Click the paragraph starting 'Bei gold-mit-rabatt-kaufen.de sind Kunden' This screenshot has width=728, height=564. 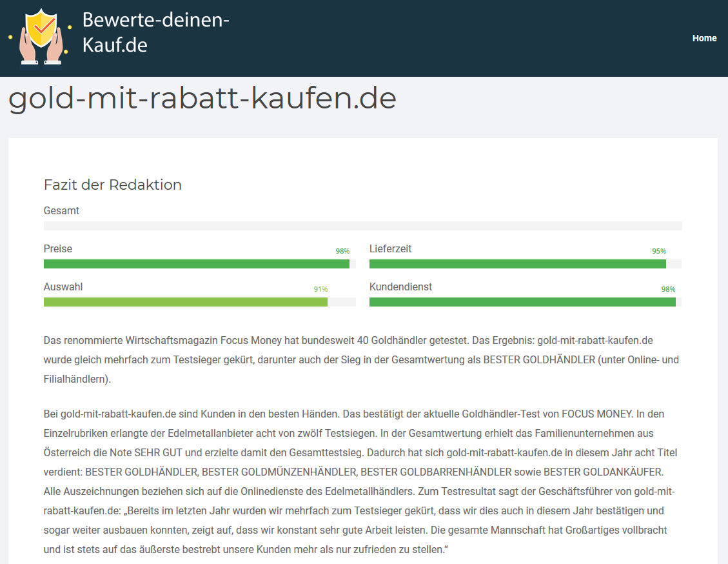[360, 482]
